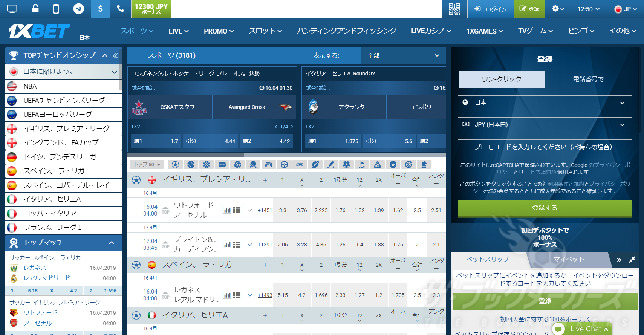Select the tennis ball filter icon
644x335 pixels.
[x=191, y=164]
